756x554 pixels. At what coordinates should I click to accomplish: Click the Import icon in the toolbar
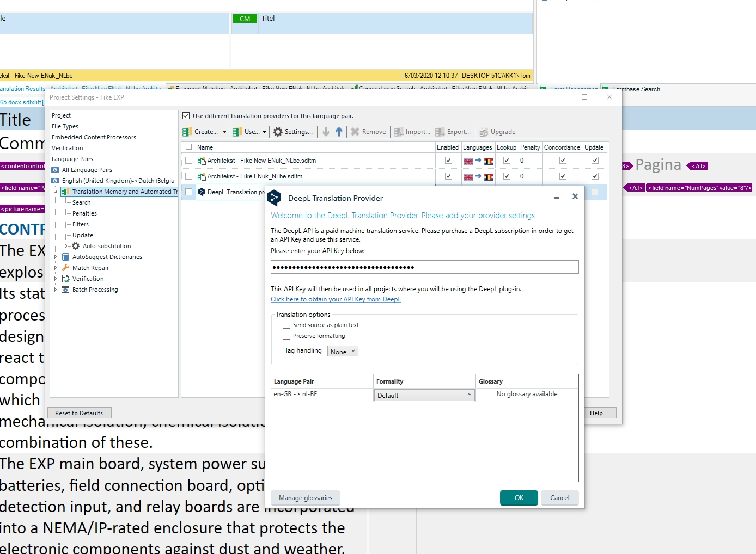coord(399,131)
